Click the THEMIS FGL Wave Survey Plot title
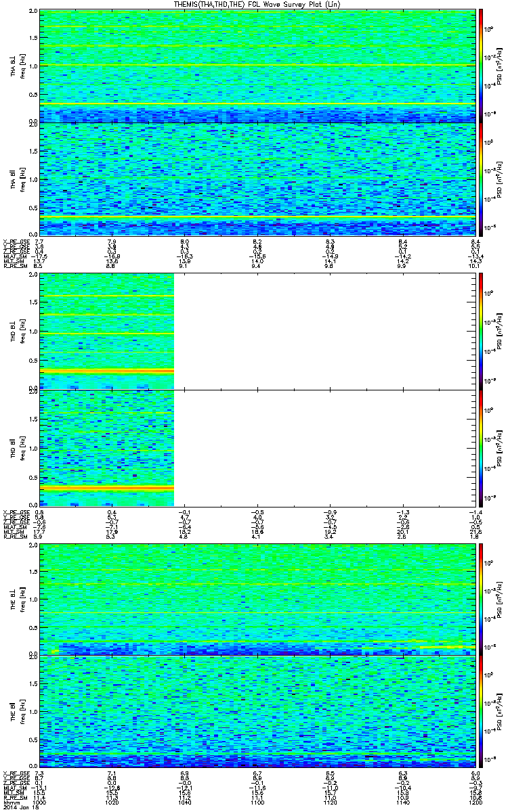This screenshot has height=812, width=508. 257,5
